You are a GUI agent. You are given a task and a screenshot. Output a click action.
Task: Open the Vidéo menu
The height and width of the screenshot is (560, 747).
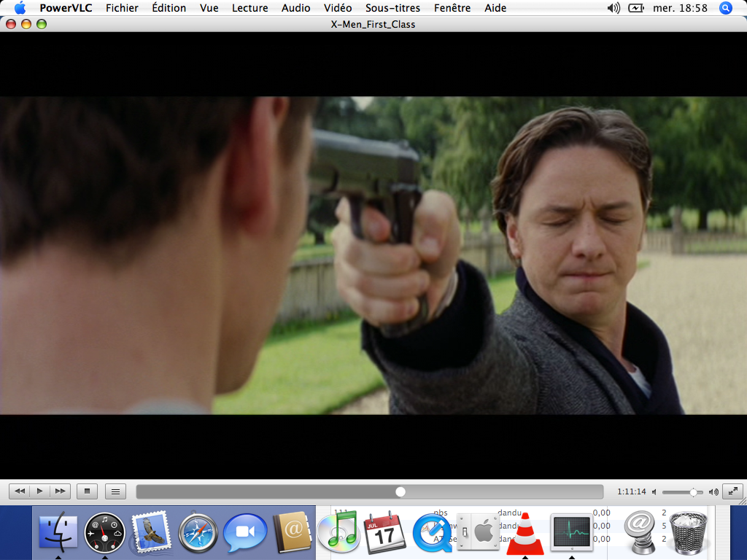click(338, 8)
